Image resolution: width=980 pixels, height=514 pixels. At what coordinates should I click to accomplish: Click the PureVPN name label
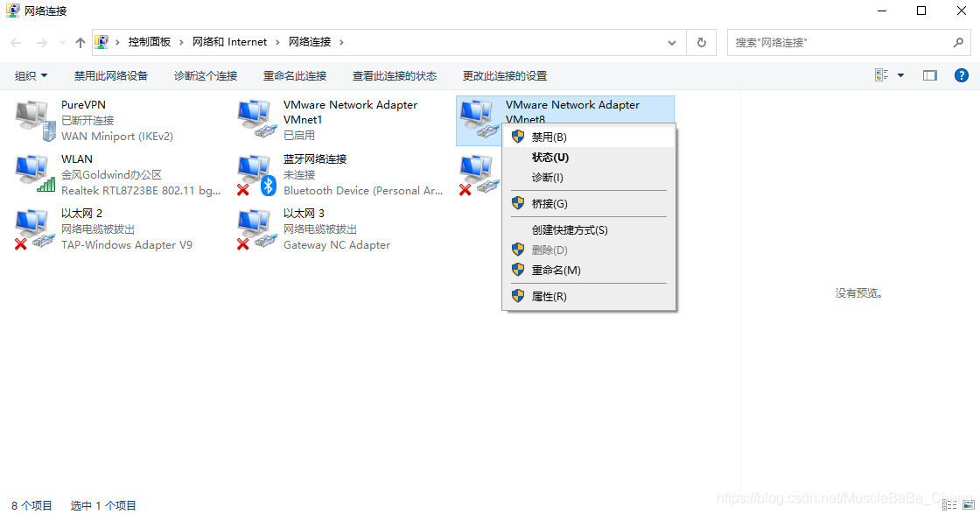tap(83, 104)
